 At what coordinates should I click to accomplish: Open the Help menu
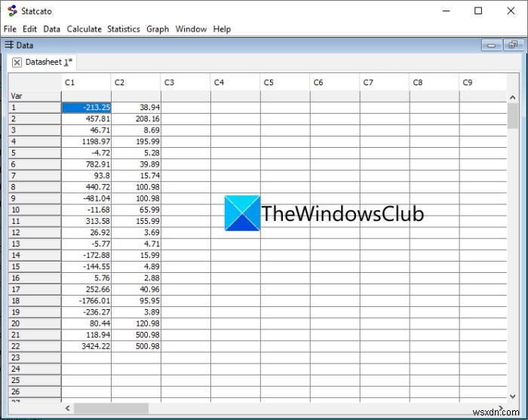pyautogui.click(x=222, y=29)
